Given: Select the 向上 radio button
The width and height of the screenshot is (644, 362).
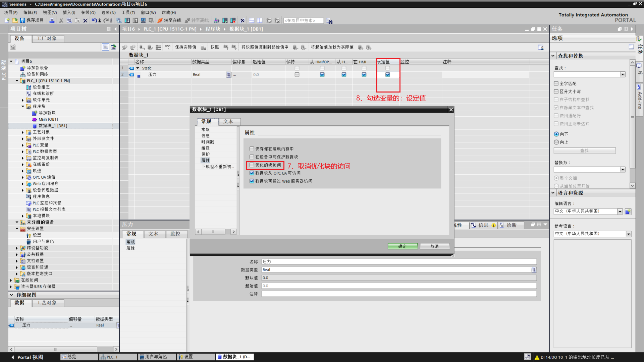Looking at the screenshot, I should pos(556,142).
